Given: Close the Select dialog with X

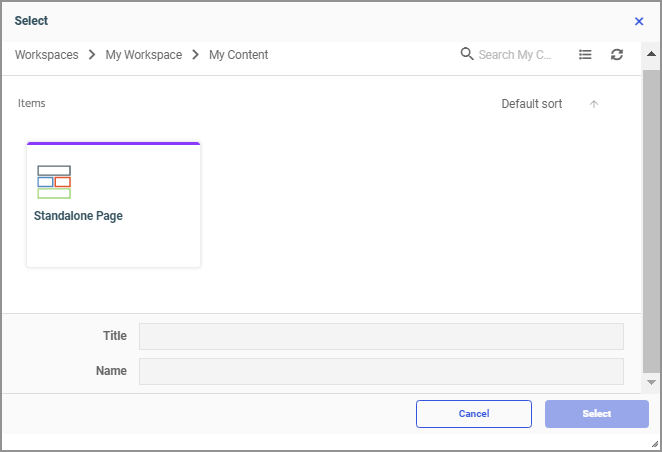Looking at the screenshot, I should tap(639, 21).
